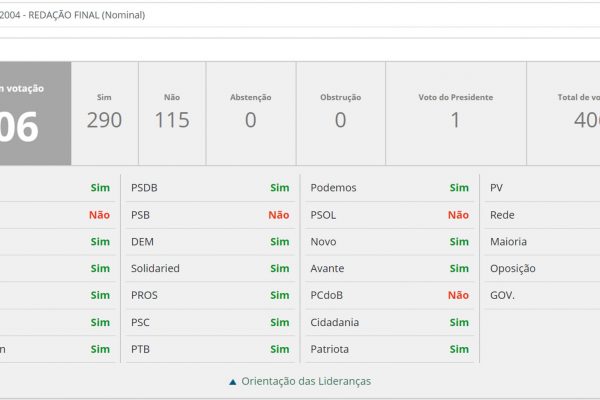Click the PSOL party row
Image resolution: width=600 pixels, height=400 pixels.
pyautogui.click(x=389, y=215)
